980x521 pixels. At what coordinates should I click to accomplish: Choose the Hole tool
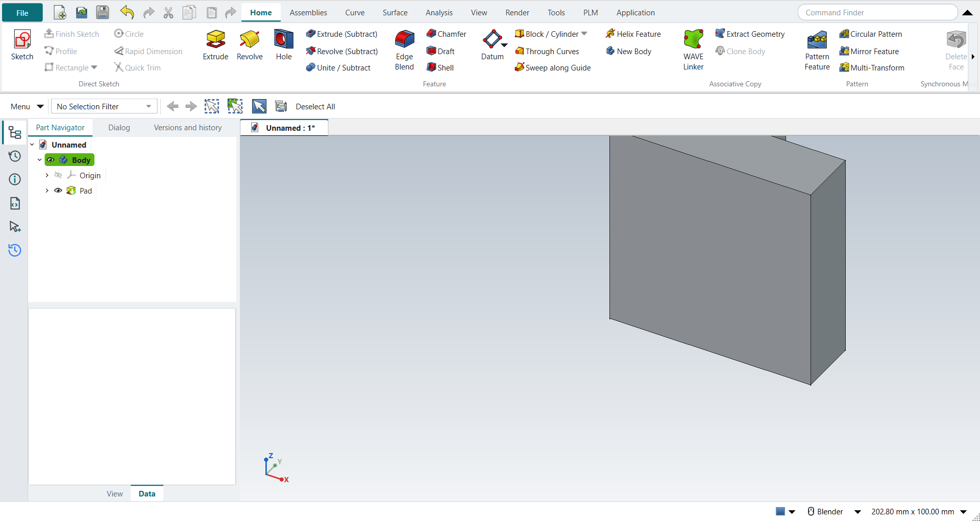pyautogui.click(x=284, y=45)
